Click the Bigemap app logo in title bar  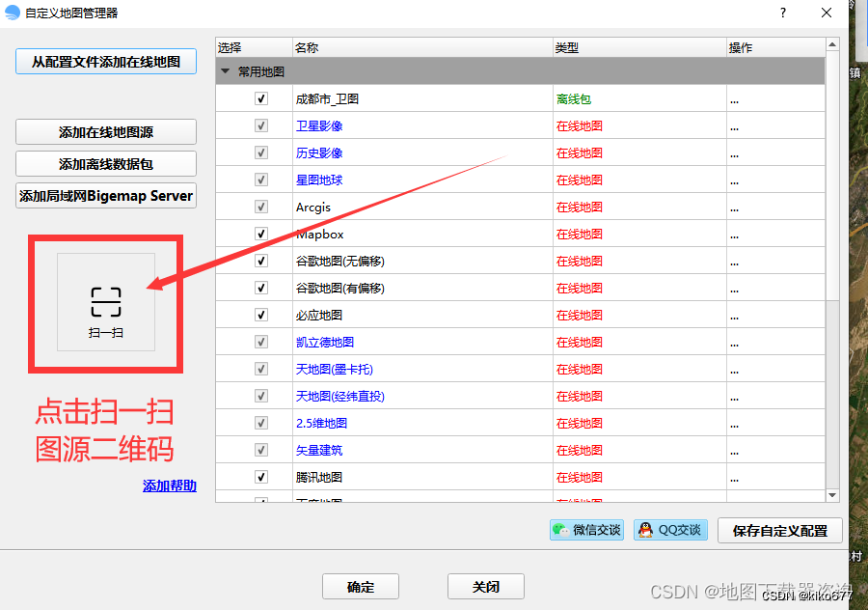[x=13, y=13]
